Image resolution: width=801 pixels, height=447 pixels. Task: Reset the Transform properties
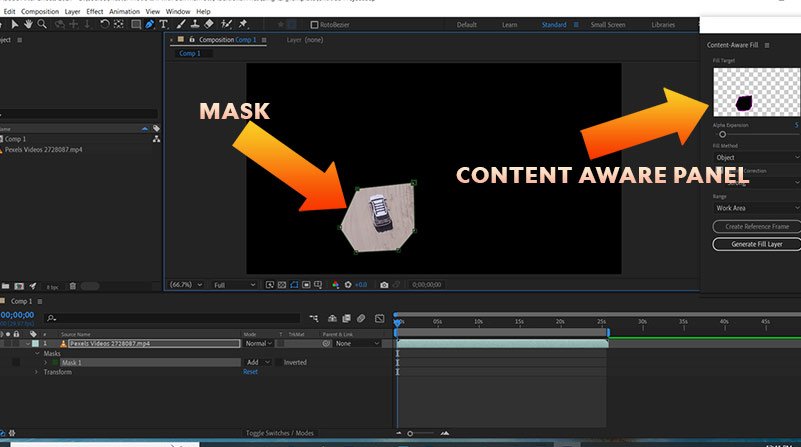[250, 372]
